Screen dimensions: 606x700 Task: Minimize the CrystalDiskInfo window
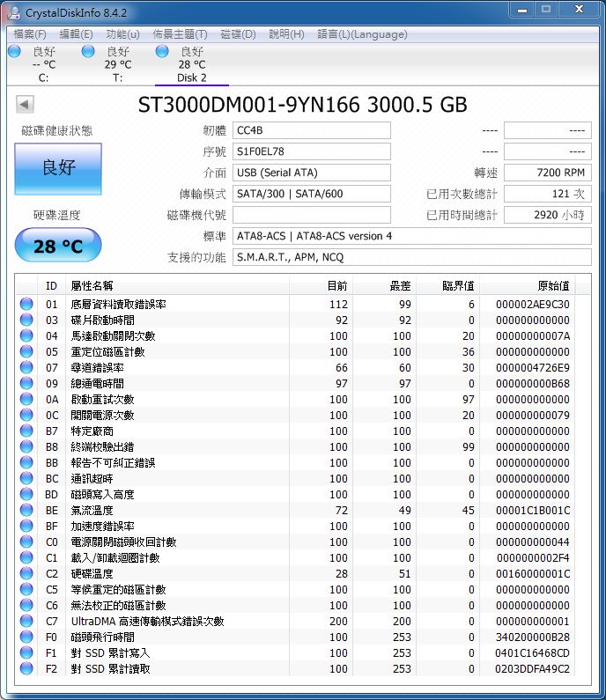tap(522, 10)
